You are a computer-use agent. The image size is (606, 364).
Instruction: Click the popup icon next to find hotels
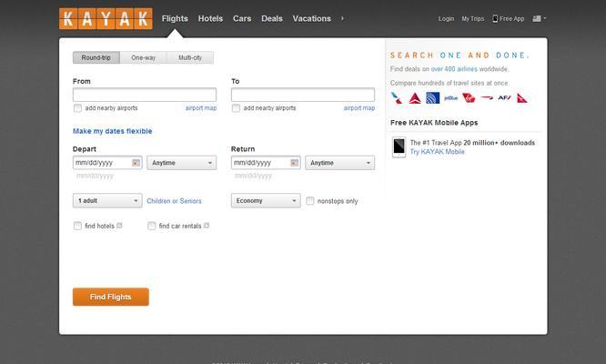pyautogui.click(x=119, y=226)
